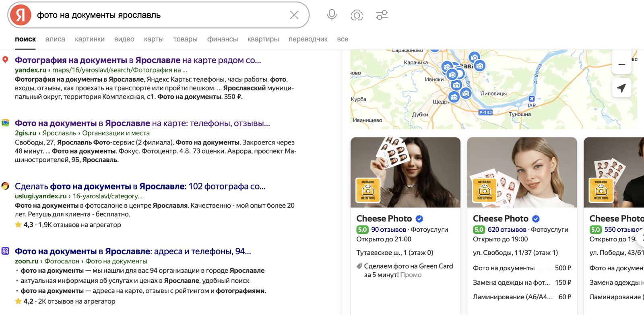The width and height of the screenshot is (644, 315).
Task: Center map on my location arrow button
Action: click(622, 88)
